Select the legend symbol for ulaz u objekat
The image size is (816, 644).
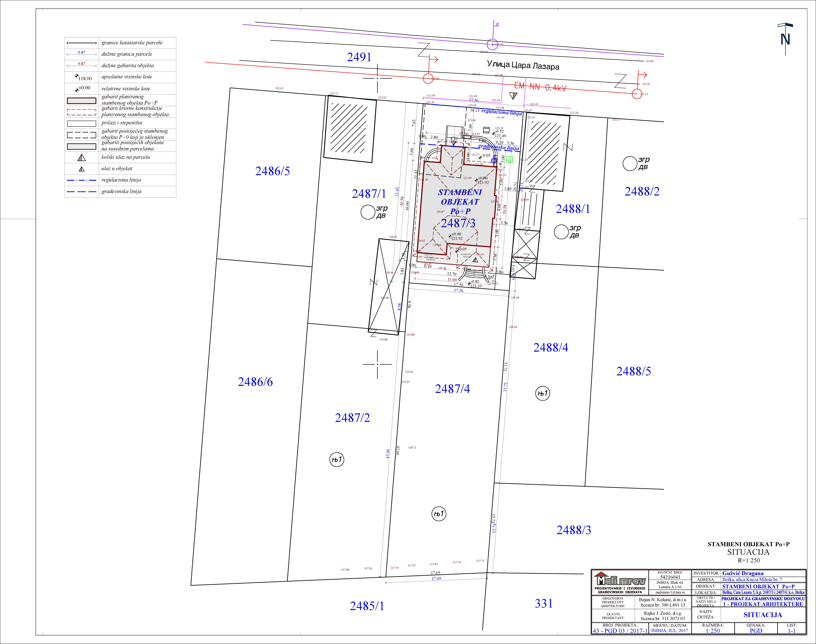point(81,169)
